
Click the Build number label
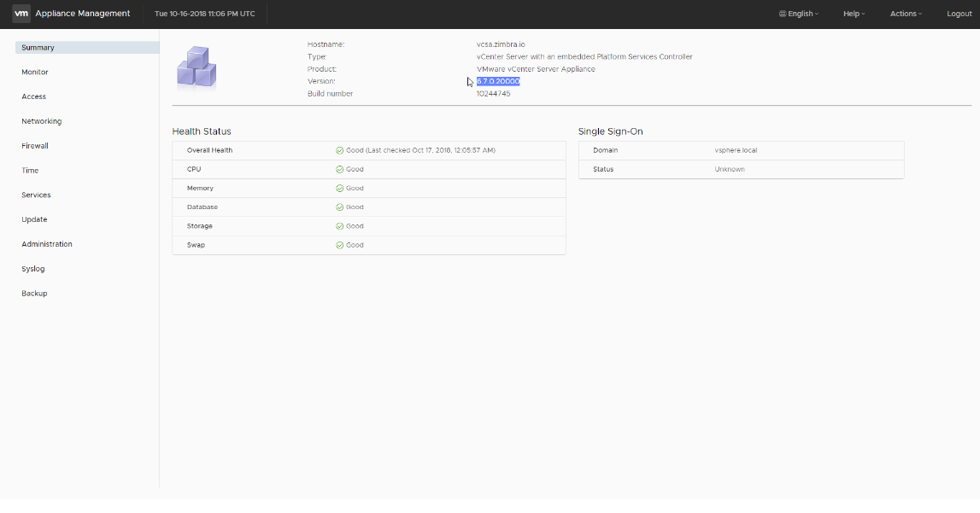click(x=330, y=94)
